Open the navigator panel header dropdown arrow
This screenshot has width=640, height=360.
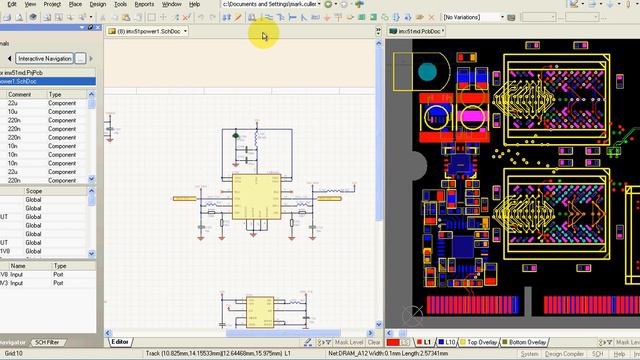click(82, 27)
